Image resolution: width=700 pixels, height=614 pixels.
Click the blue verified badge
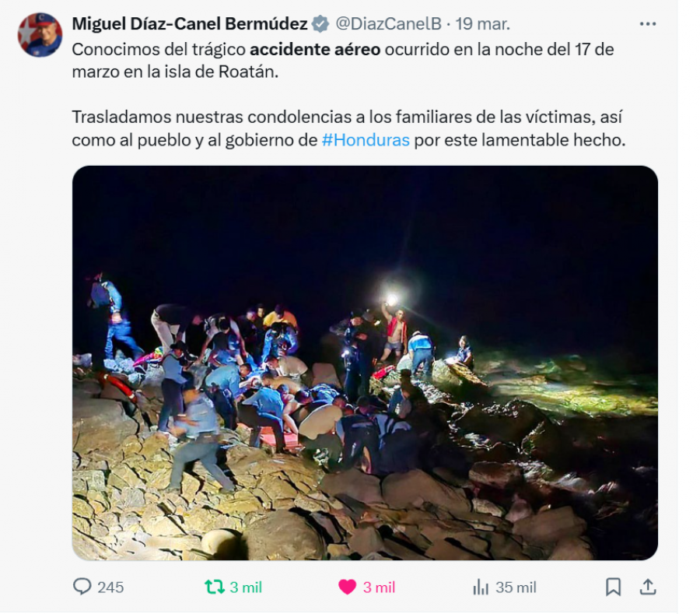point(320,23)
